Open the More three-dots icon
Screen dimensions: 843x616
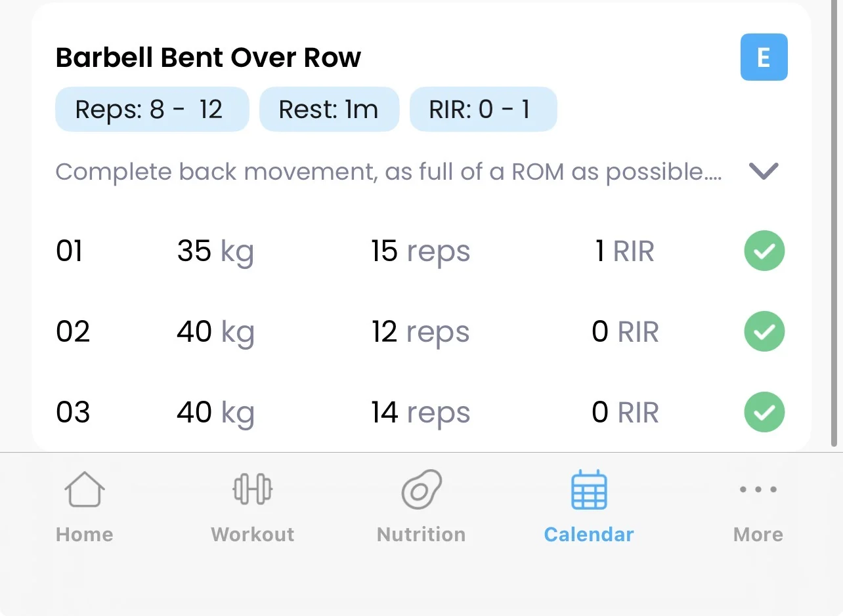[758, 489]
